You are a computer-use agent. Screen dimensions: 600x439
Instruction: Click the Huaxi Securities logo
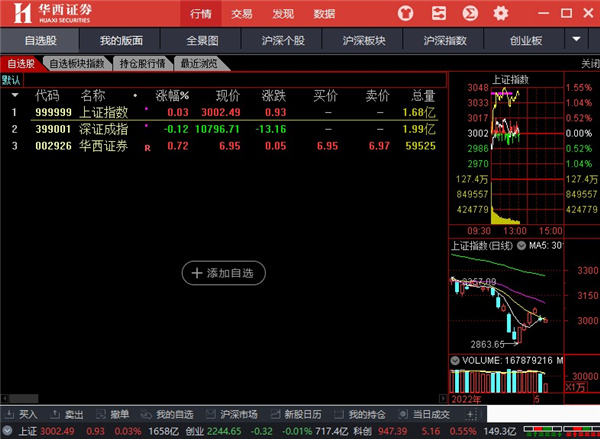click(52, 13)
